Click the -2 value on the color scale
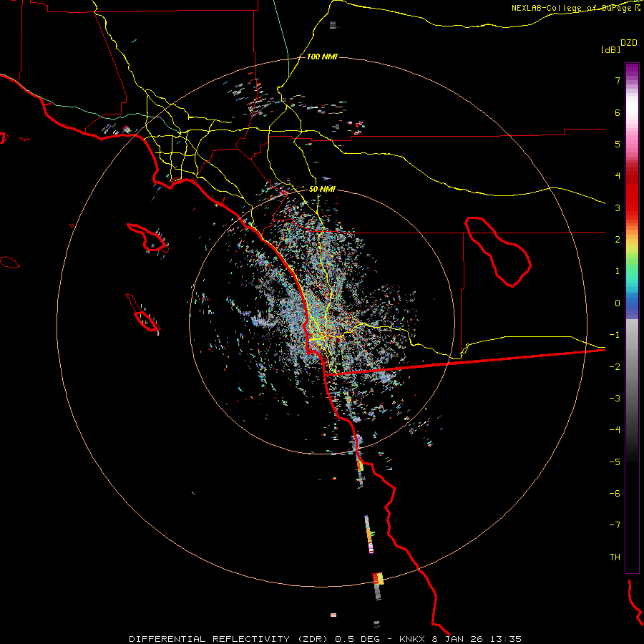 pyautogui.click(x=615, y=367)
